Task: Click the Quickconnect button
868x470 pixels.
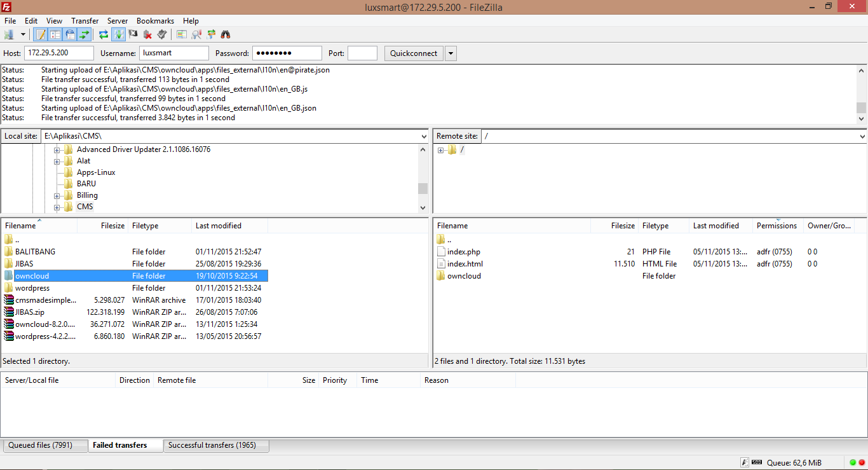Action: tap(414, 53)
